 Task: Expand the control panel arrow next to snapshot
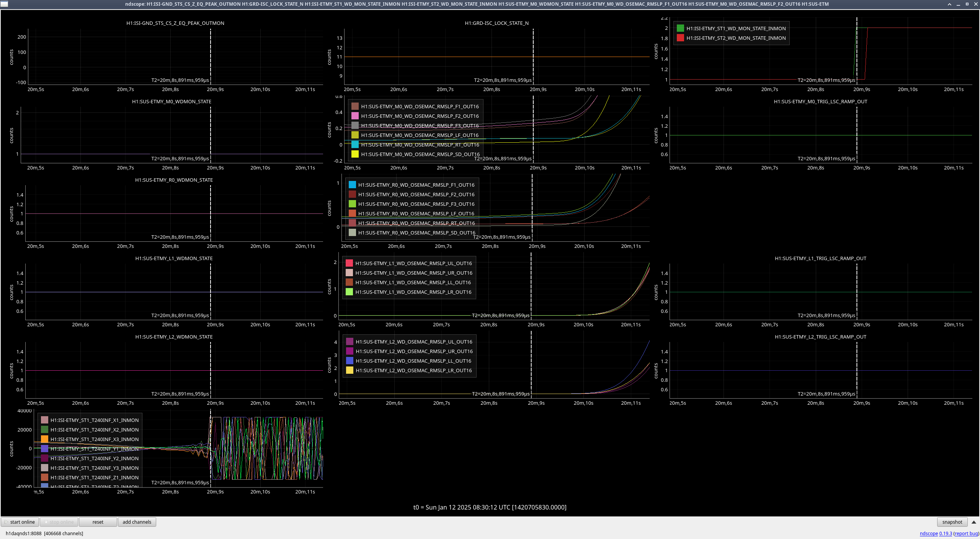click(x=974, y=522)
